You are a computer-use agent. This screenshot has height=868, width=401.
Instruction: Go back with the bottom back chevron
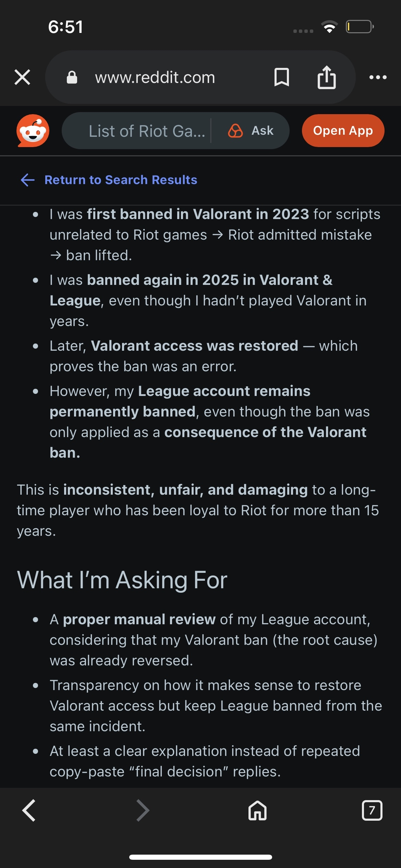pos(29,810)
